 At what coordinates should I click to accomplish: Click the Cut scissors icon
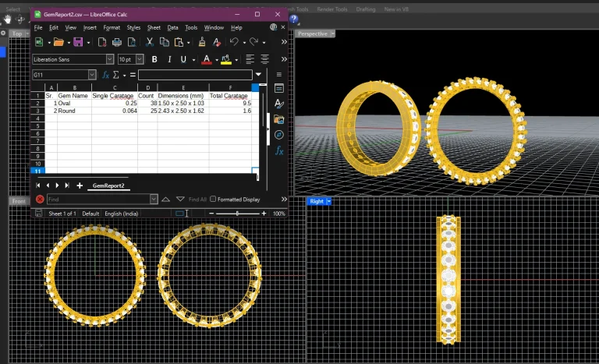(150, 42)
